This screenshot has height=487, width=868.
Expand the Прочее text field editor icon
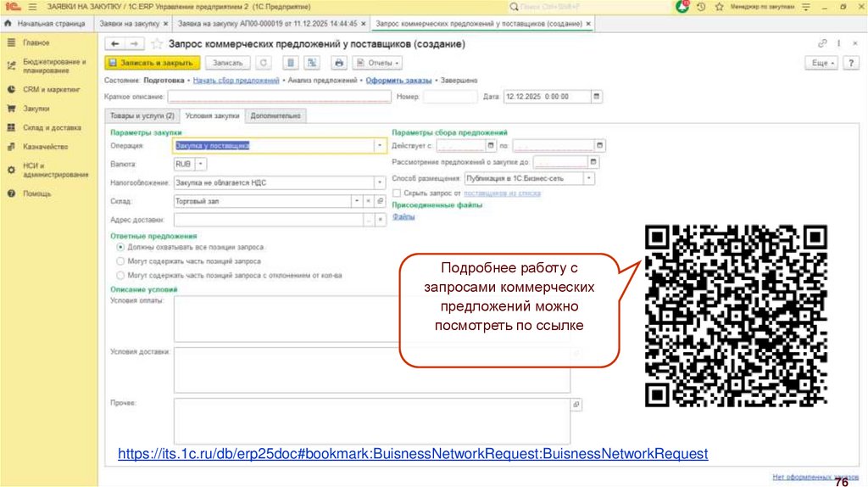pyautogui.click(x=576, y=405)
